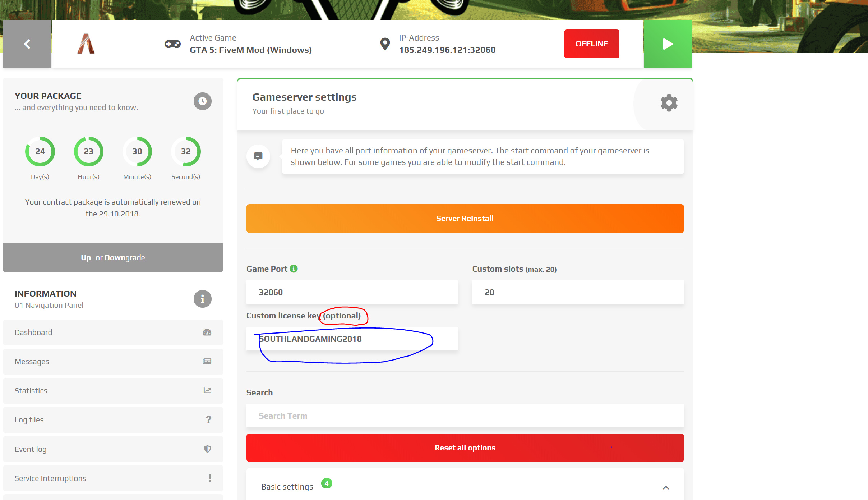Open Messages in navigation panel
This screenshot has width=868, height=500.
pos(113,362)
